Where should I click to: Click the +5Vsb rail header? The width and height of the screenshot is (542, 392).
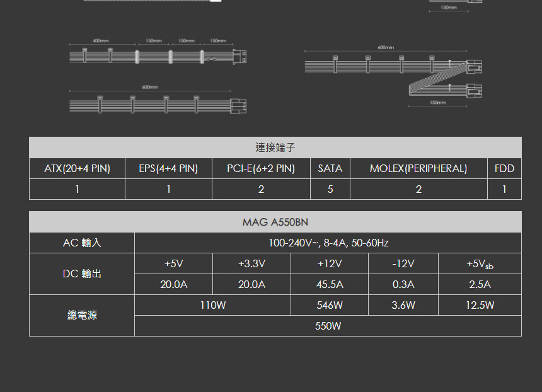click(x=480, y=263)
